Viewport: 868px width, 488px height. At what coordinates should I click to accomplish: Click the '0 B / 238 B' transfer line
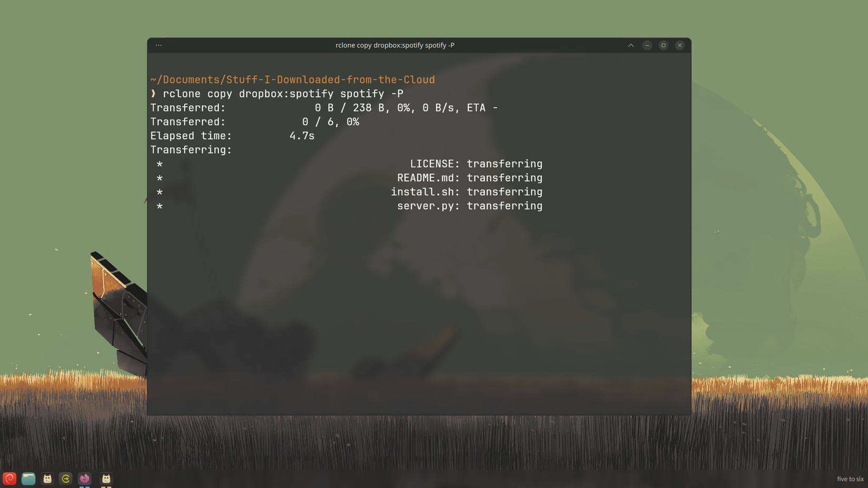click(x=324, y=108)
